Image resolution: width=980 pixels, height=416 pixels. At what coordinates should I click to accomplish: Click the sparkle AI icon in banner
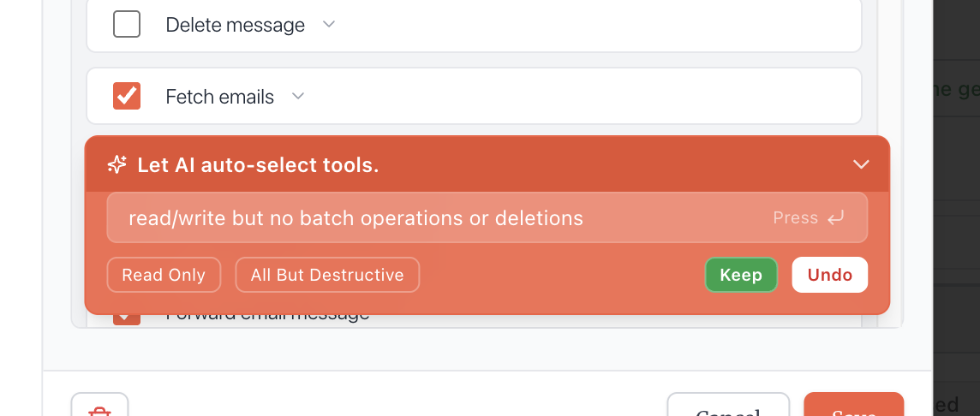coord(117,165)
